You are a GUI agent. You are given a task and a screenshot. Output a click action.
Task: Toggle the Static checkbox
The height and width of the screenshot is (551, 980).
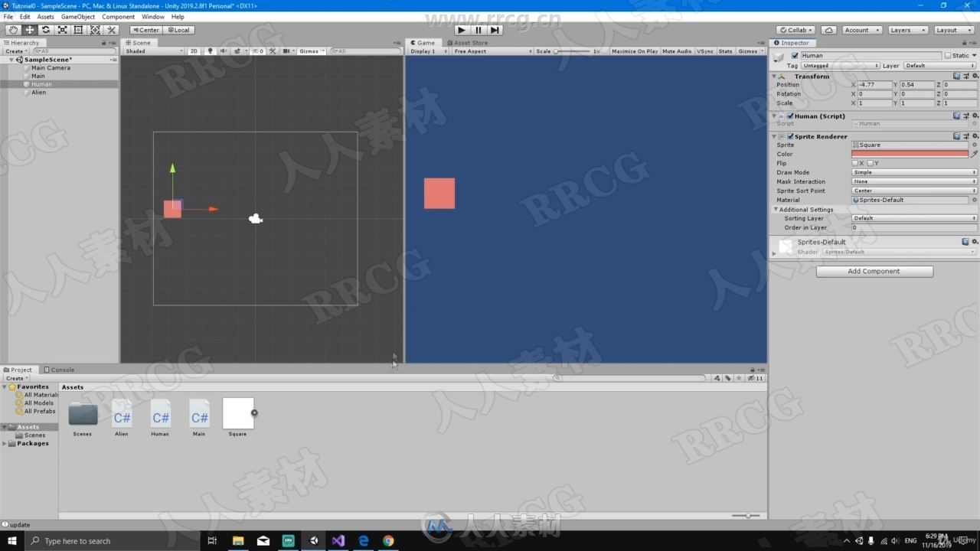(x=947, y=56)
